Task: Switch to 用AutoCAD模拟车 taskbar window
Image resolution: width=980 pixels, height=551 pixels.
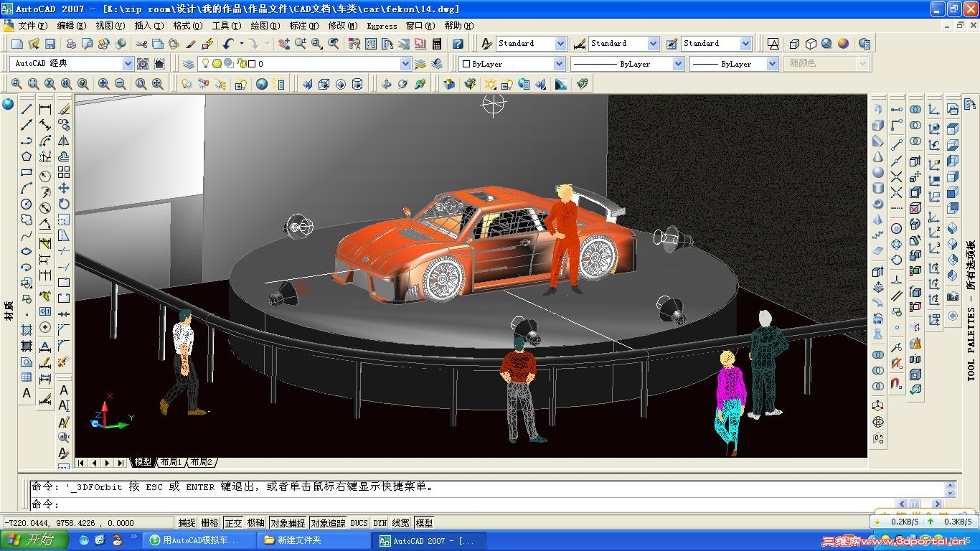Action: 200,540
